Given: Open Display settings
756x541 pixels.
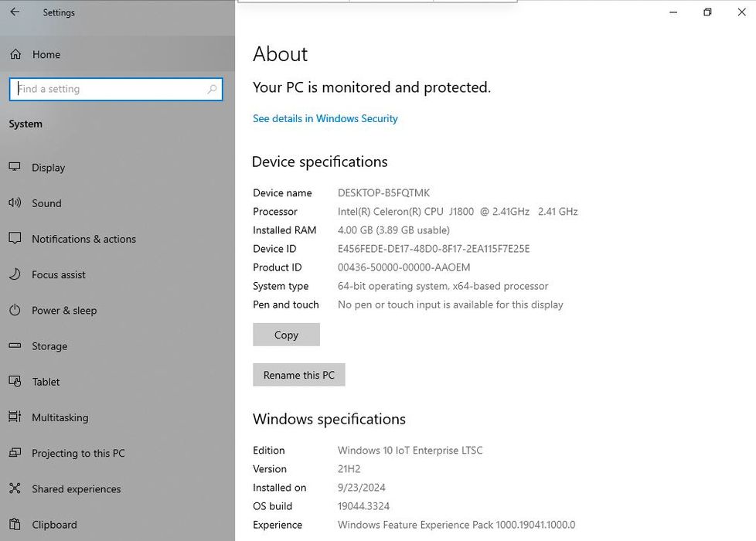Looking at the screenshot, I should (117, 167).
